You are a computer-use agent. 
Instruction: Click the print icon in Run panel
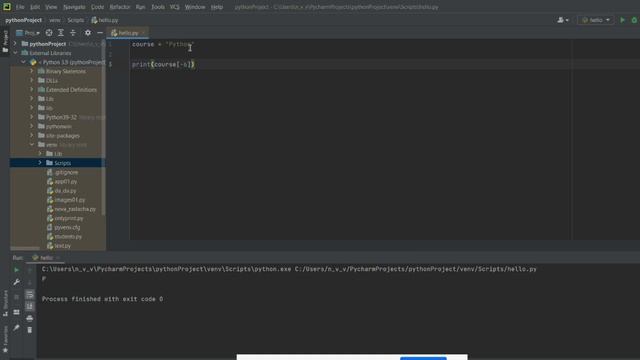[30, 318]
